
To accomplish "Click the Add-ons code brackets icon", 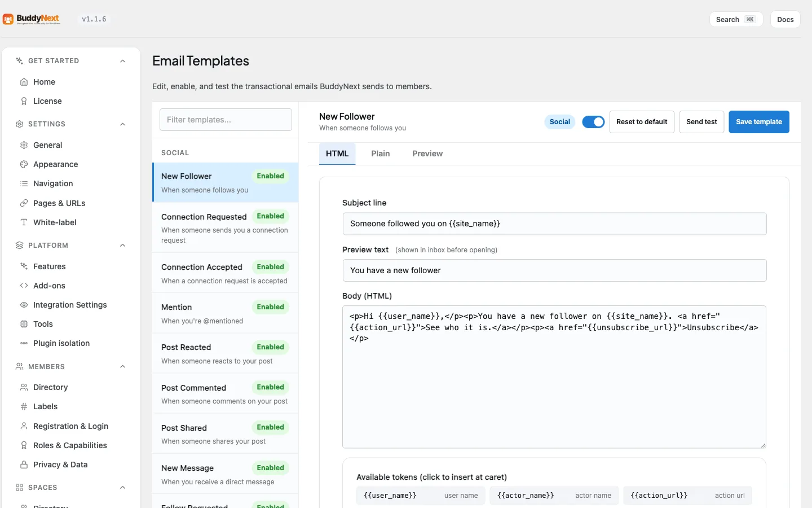I will click(x=24, y=286).
